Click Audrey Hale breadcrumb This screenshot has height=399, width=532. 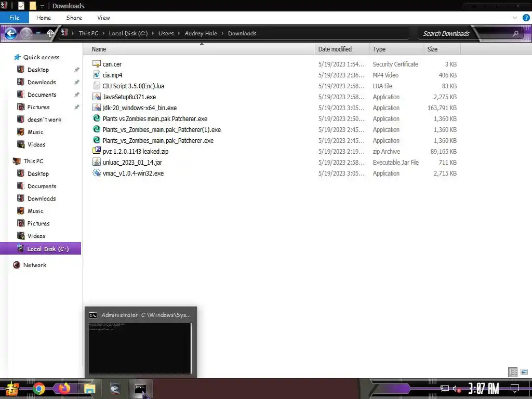point(201,33)
